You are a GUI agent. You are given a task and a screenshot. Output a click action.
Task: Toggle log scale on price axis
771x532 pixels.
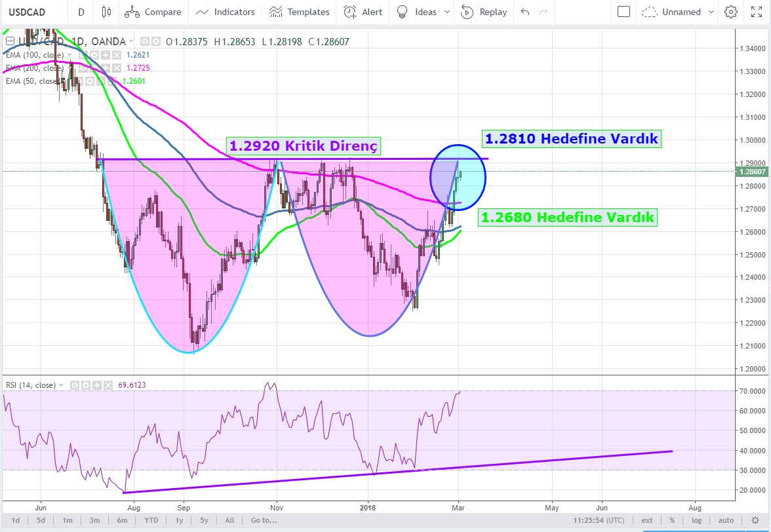pyautogui.click(x=698, y=520)
